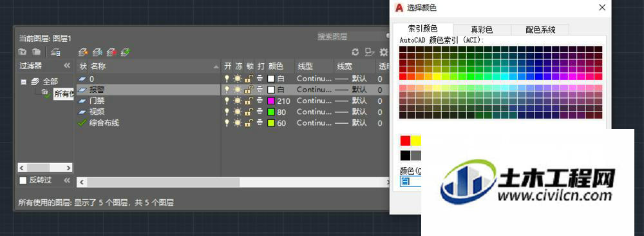Freeze layer 0 using the sun icon
The image size is (644, 236).
click(x=238, y=79)
